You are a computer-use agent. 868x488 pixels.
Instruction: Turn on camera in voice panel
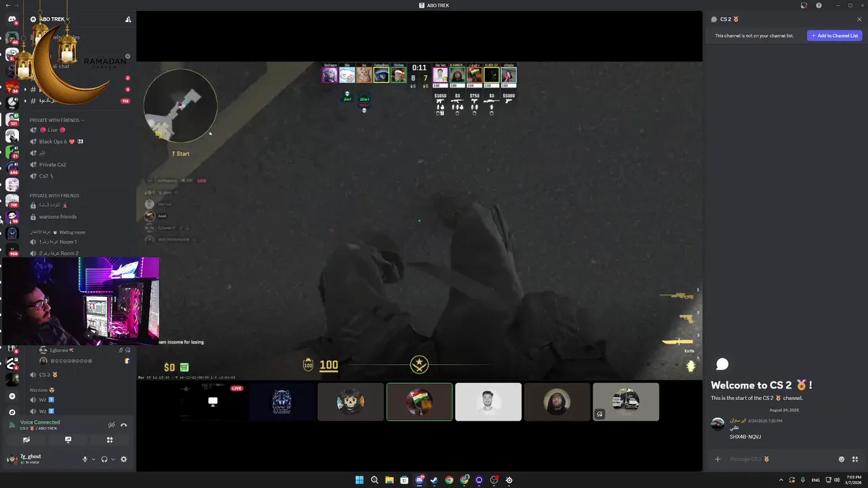[x=26, y=440]
